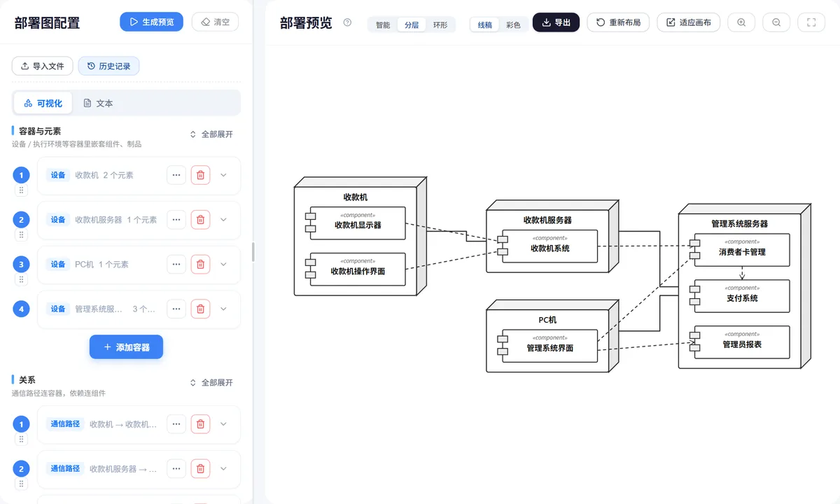840x504 pixels.
Task: Expand the 管理系统服务器 row chevron
Action: pos(223,309)
